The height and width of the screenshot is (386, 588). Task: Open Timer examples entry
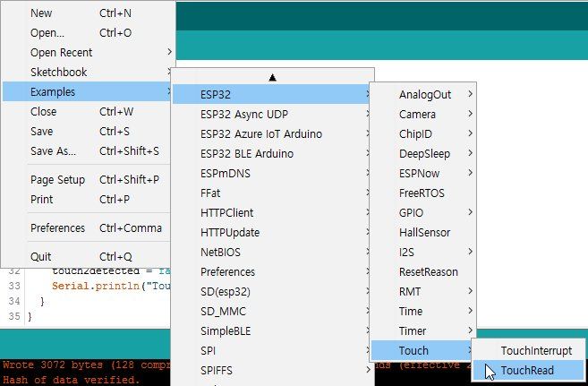tap(423, 330)
